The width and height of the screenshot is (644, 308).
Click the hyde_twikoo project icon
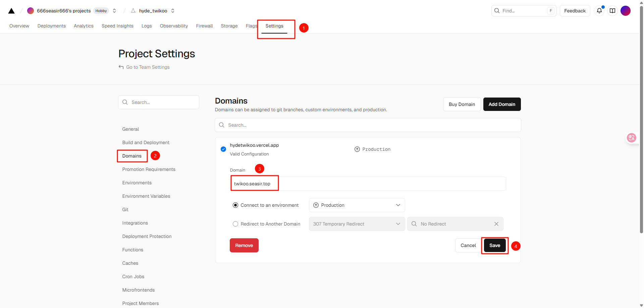pos(133,11)
